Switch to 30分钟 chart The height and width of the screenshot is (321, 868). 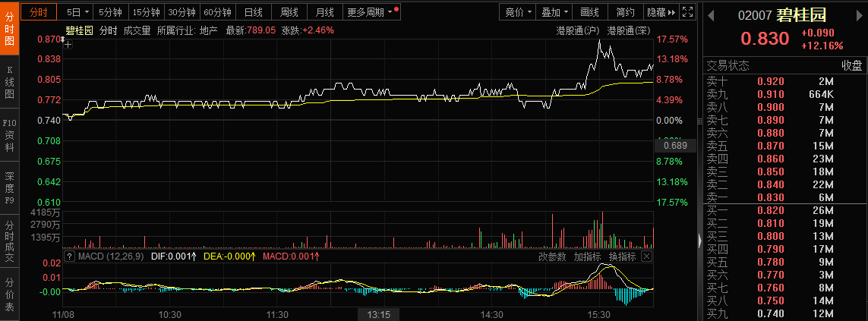tap(181, 12)
